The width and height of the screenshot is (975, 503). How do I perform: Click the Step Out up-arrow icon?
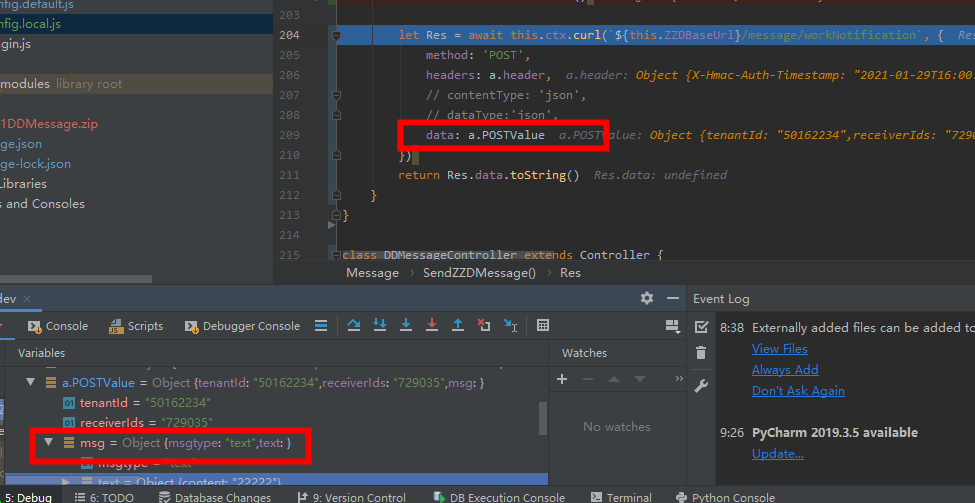coord(458,325)
